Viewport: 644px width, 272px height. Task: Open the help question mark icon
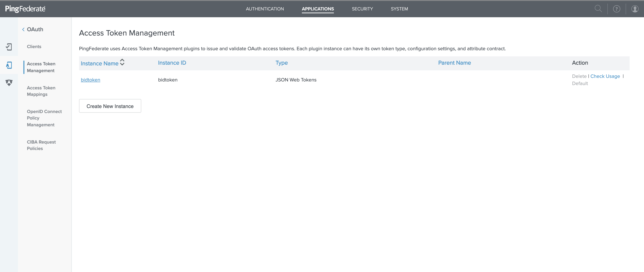[617, 9]
